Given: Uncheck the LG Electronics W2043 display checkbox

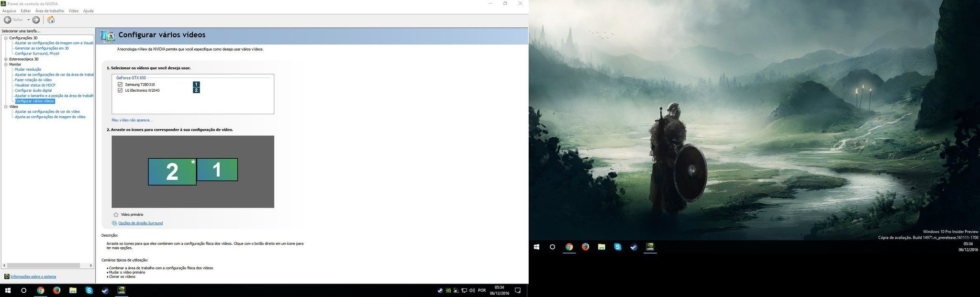Looking at the screenshot, I should (120, 90).
